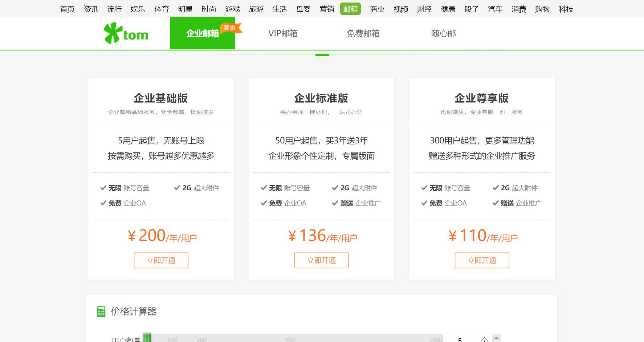644x342 pixels.
Task: Click 首页 in the top menu
Action: pyautogui.click(x=68, y=9)
